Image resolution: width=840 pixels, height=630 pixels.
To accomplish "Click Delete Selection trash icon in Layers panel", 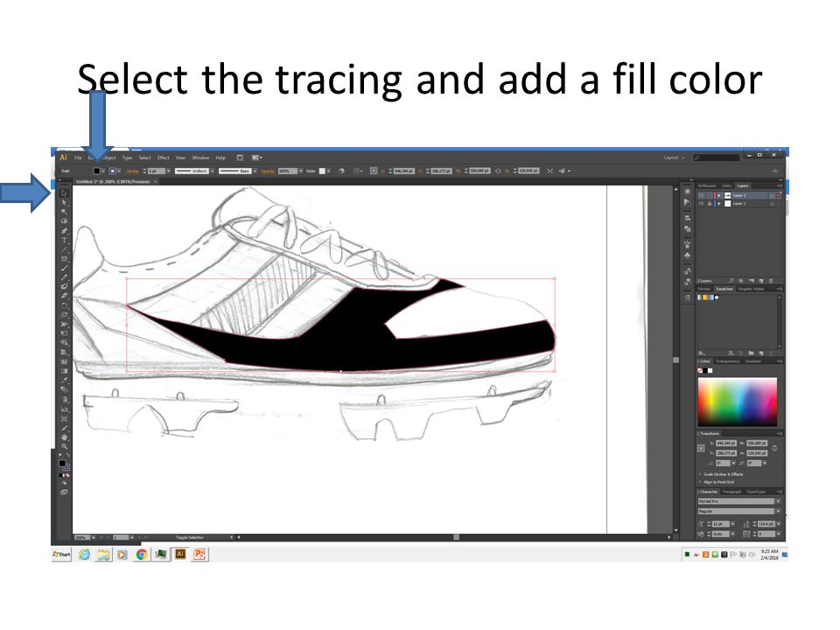I will [771, 281].
